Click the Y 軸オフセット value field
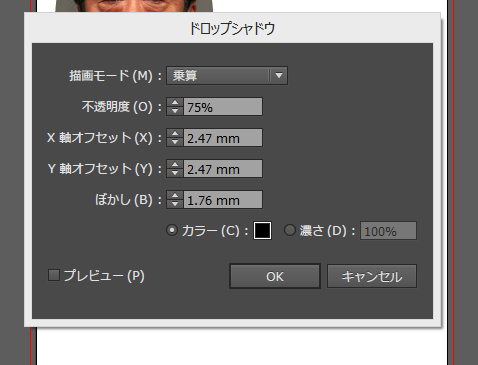Image resolution: width=478 pixels, height=365 pixels. pos(223,169)
